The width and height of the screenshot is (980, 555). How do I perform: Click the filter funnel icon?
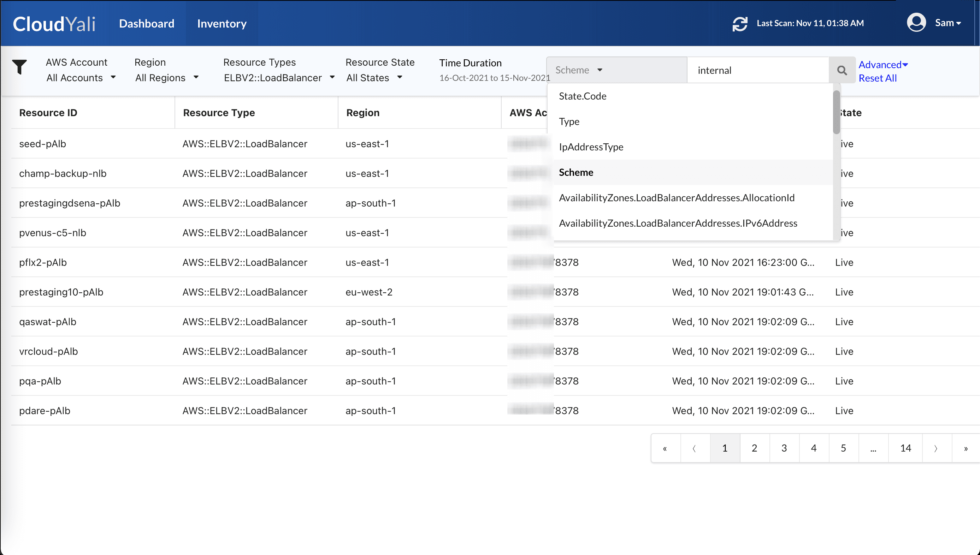pyautogui.click(x=19, y=67)
